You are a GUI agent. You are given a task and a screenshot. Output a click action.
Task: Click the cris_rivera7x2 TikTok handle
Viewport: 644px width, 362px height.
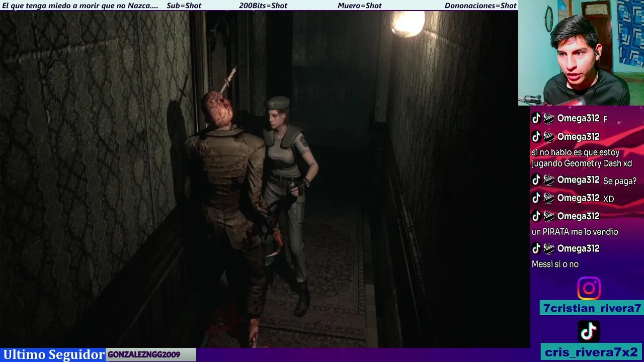592,352
